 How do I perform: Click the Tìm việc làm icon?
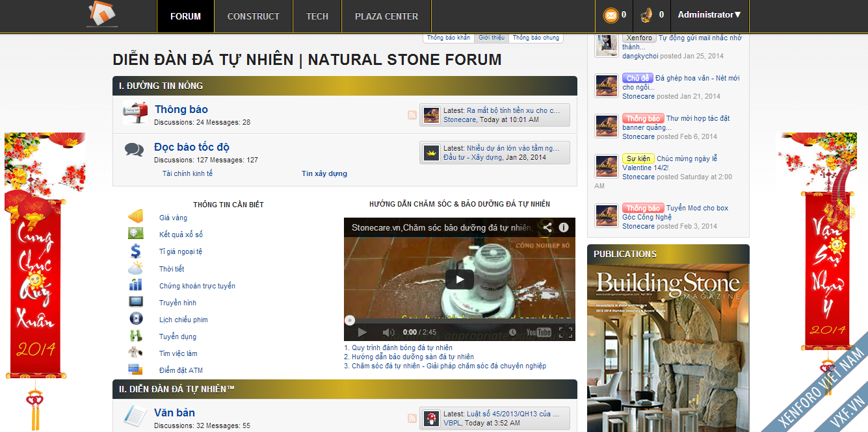click(135, 353)
